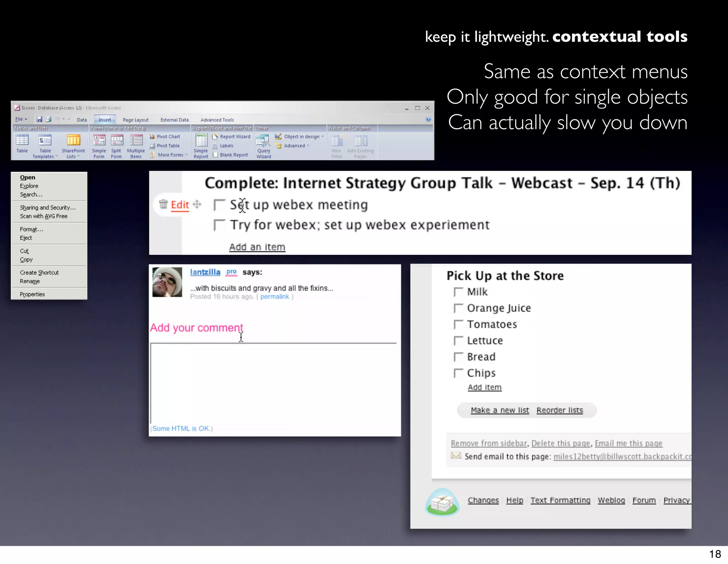Viewport: 728px width, 564px height.
Task: Click the Save icon in quick access toolbar
Action: pos(39,119)
